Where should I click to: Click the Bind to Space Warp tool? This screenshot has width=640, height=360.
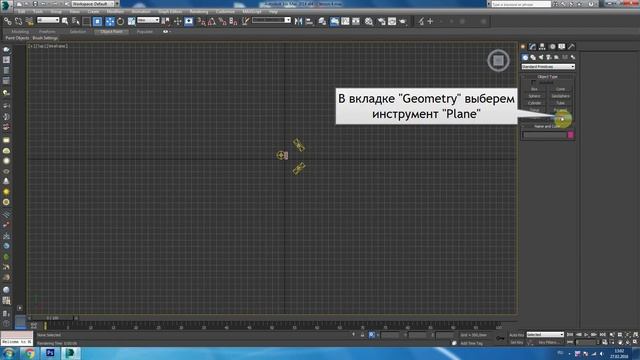[29, 22]
